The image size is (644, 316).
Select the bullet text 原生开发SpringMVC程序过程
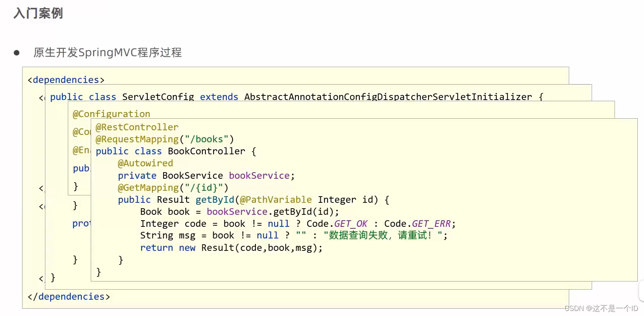coord(107,52)
